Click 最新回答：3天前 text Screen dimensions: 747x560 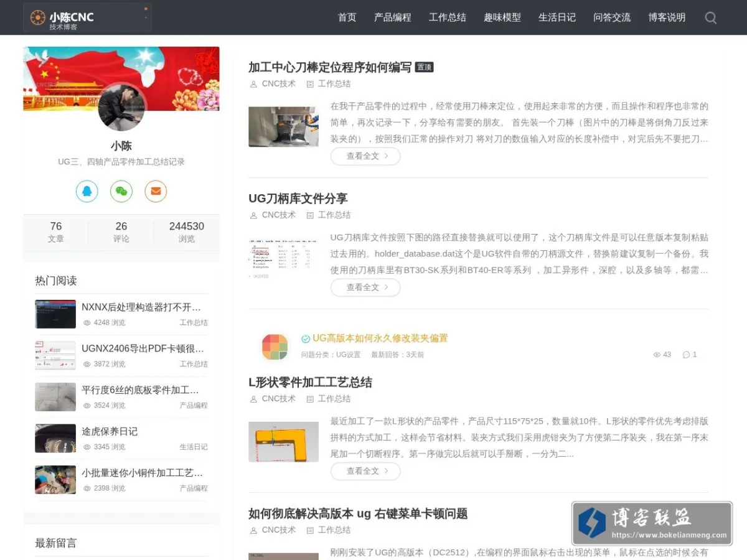pos(397,355)
